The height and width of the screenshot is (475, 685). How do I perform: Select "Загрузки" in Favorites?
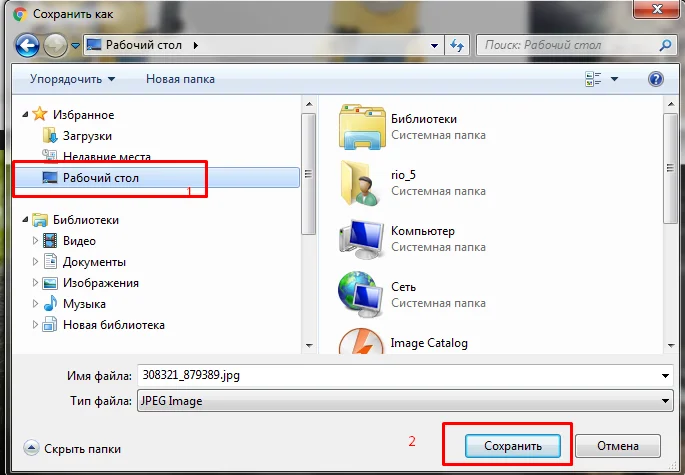pyautogui.click(x=87, y=136)
